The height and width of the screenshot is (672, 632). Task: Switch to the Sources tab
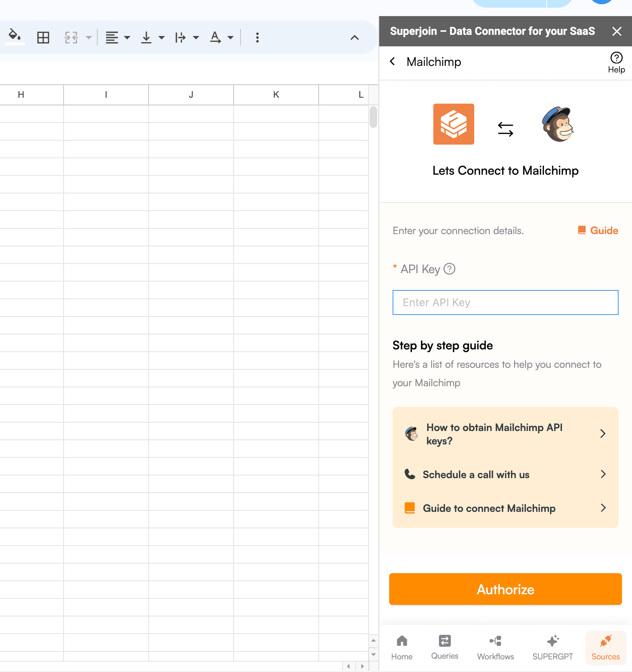pos(606,647)
